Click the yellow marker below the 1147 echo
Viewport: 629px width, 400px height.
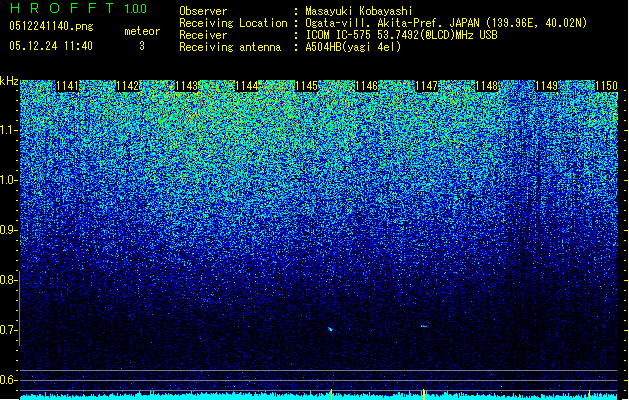pyautogui.click(x=424, y=394)
